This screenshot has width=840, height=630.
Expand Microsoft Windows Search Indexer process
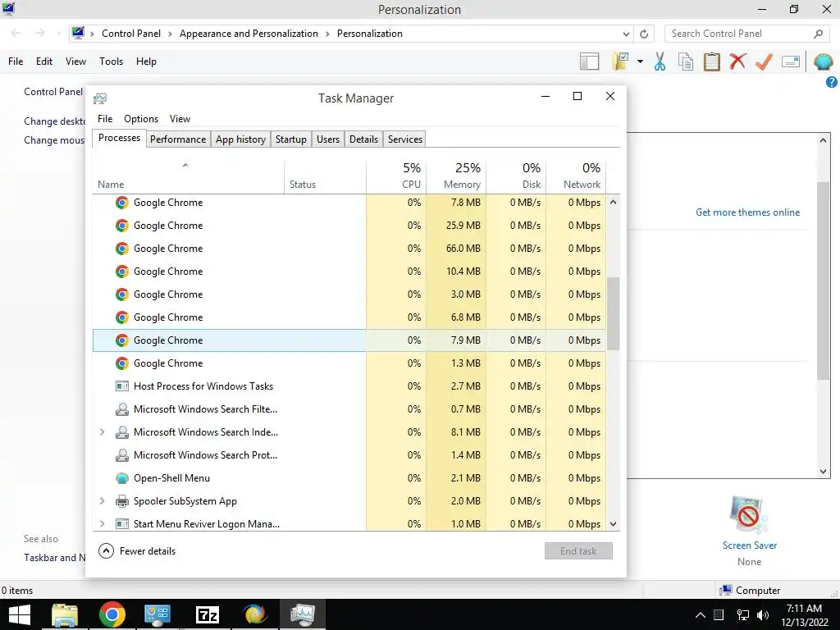coord(102,431)
